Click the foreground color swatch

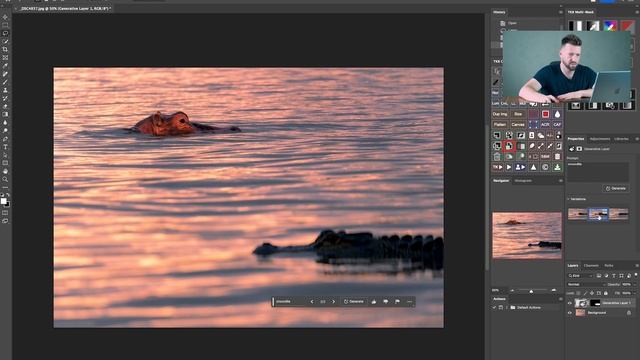pyautogui.click(x=4, y=201)
